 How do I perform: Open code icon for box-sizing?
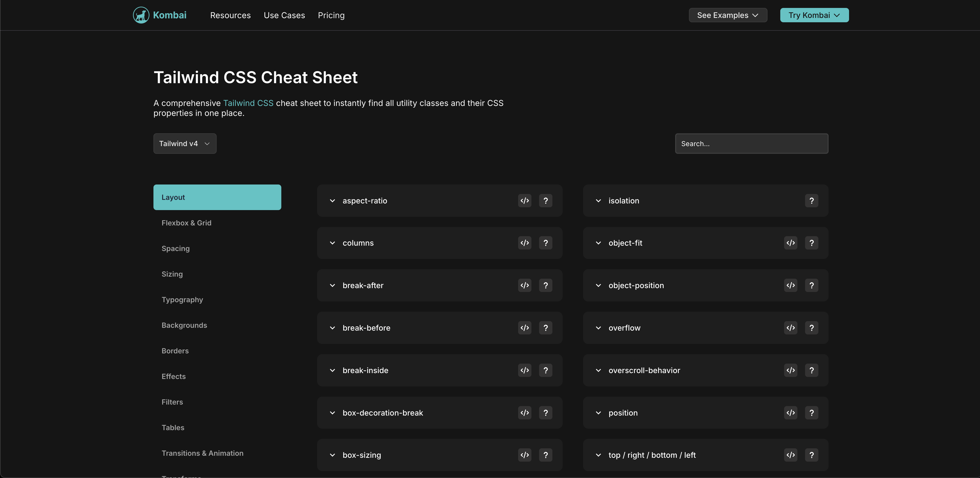click(525, 455)
